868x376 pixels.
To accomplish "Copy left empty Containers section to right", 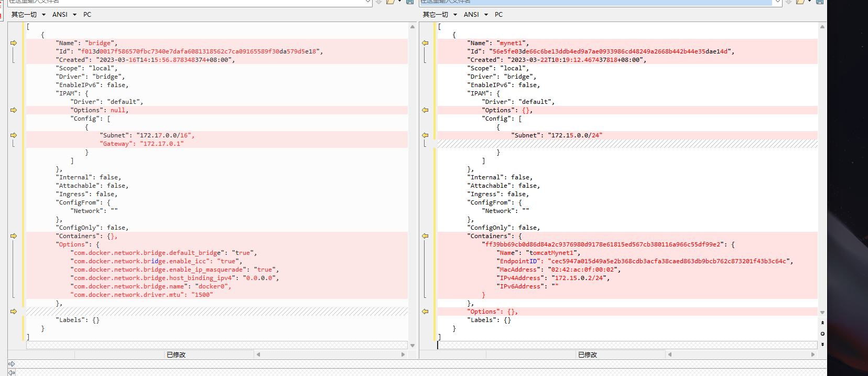I will tap(14, 236).
